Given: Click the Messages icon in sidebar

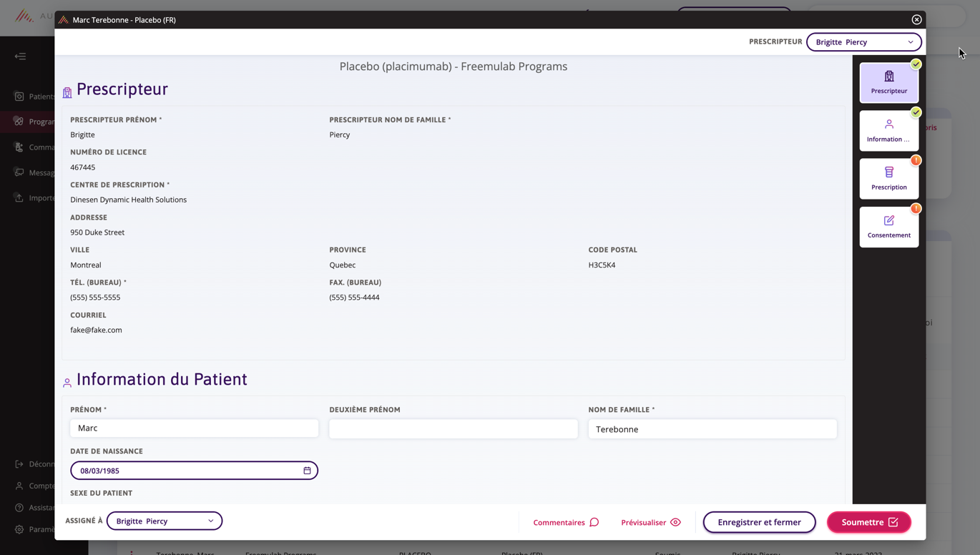Looking at the screenshot, I should tap(19, 172).
